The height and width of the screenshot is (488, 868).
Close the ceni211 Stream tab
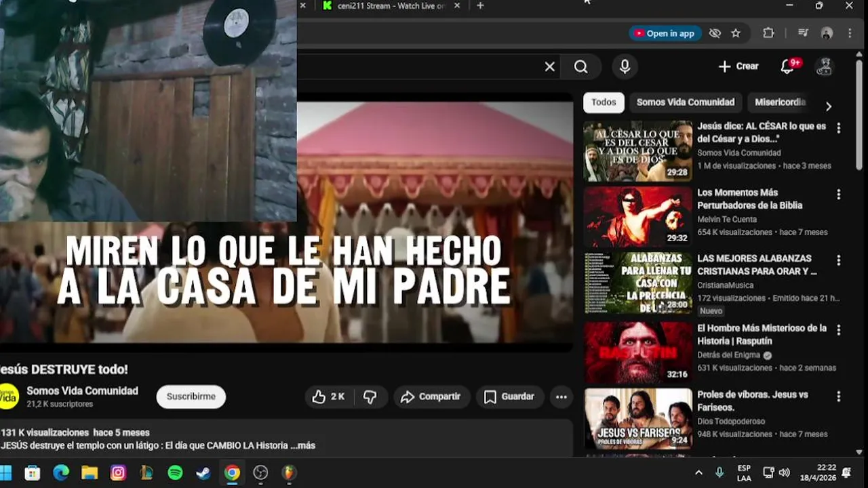457,6
